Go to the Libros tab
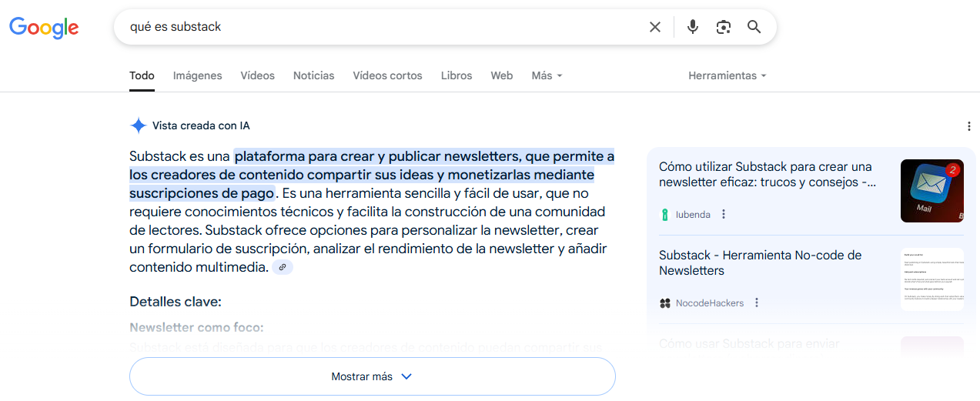The height and width of the screenshot is (401, 980). point(457,75)
